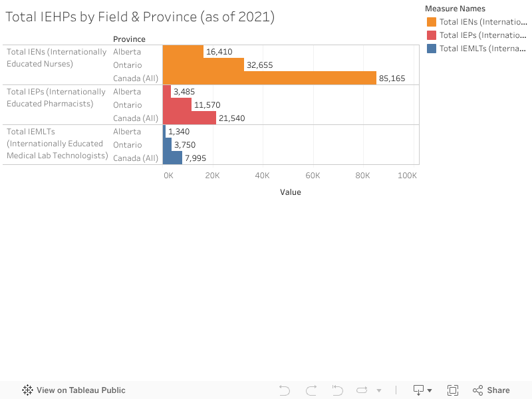Enter full screen mode
Image resolution: width=532 pixels, height=399 pixels.
tap(453, 390)
